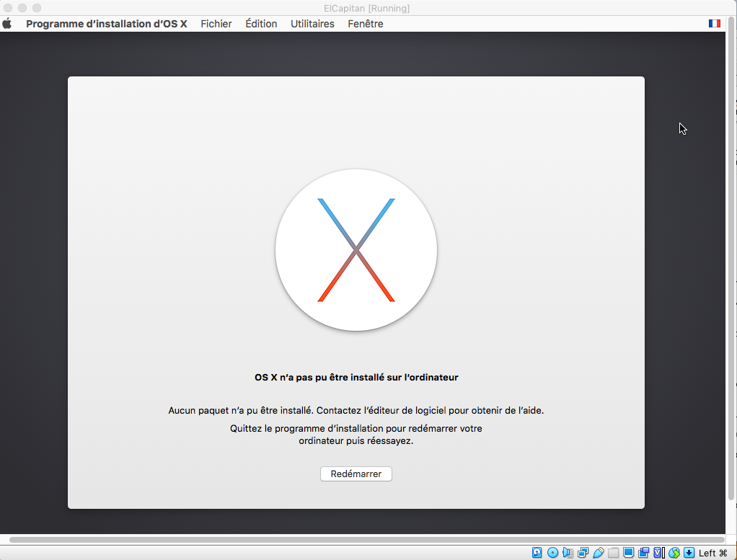Screen dimensions: 737x560
Task: Click the network adapters status icon
Action: pos(583,553)
